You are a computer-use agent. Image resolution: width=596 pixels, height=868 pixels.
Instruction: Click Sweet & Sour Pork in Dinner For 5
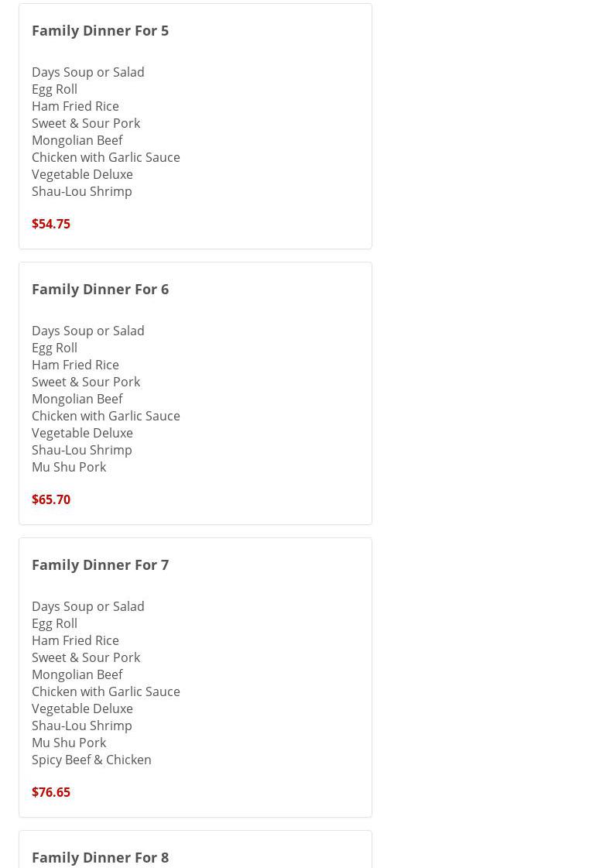86,123
